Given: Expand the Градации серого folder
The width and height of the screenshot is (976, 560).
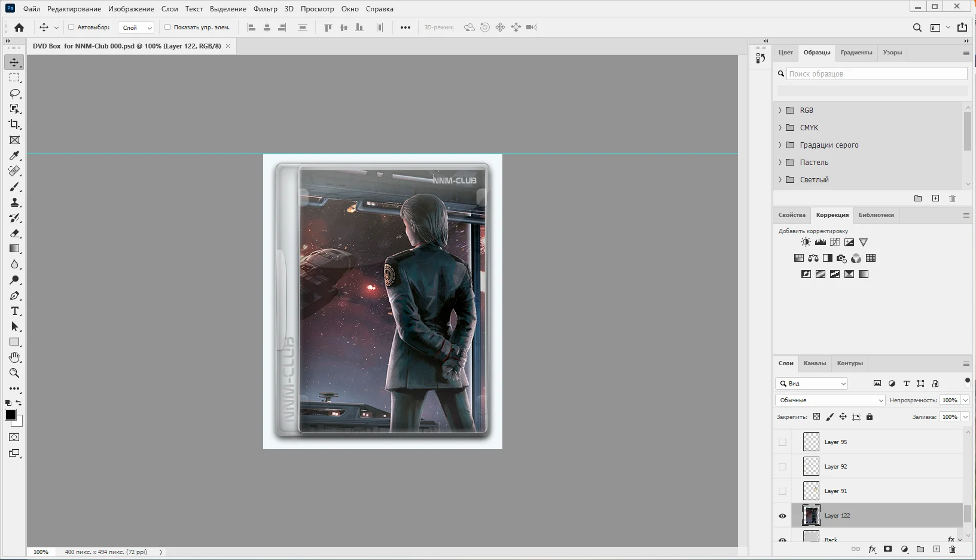Looking at the screenshot, I should (780, 145).
